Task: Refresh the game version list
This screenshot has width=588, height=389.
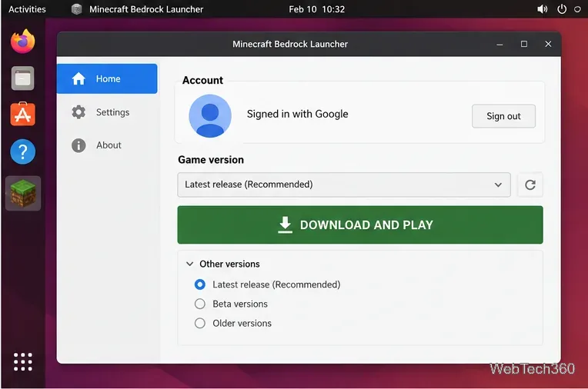Action: coord(530,185)
